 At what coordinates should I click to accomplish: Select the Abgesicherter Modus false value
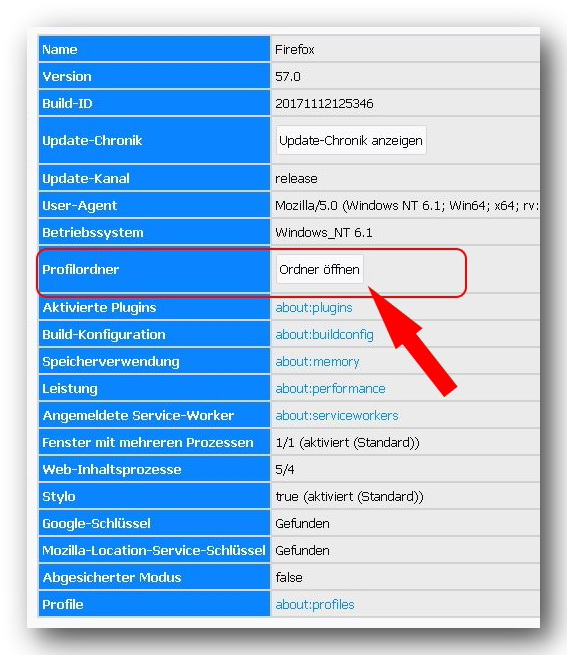tap(289, 578)
